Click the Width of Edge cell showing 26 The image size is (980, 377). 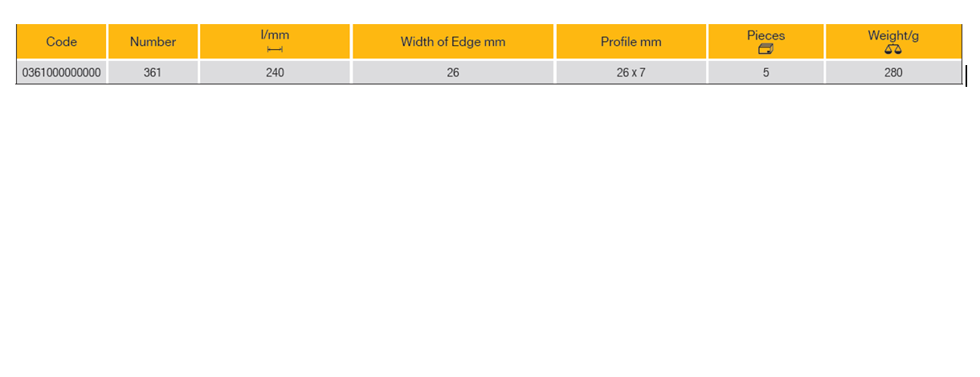tap(453, 72)
